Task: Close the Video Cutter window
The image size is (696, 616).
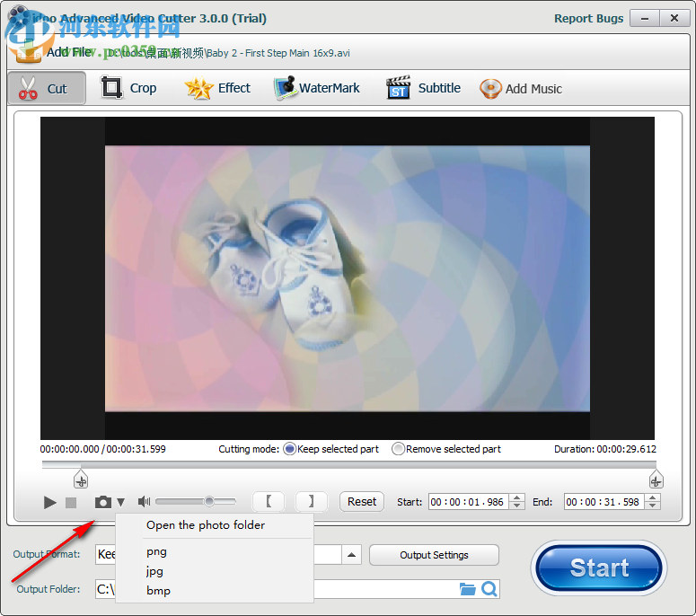Action: tap(674, 18)
